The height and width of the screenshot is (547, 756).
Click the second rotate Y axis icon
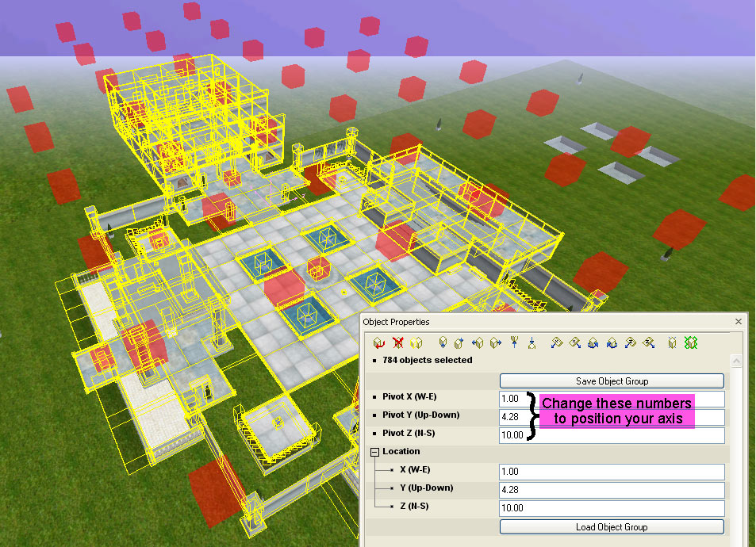click(612, 342)
